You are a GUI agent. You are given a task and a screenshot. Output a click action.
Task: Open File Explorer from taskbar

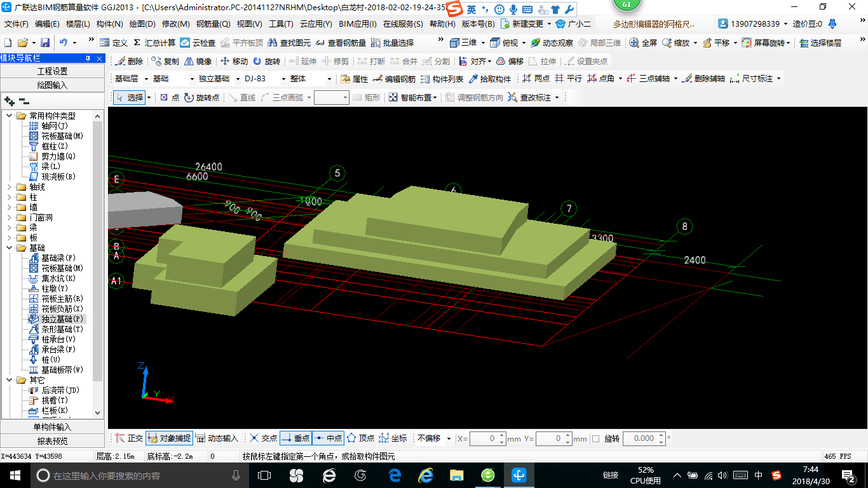(456, 475)
